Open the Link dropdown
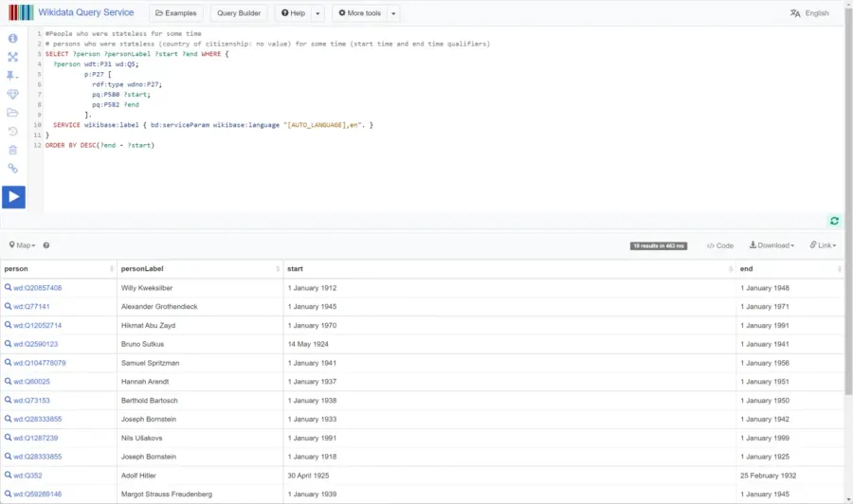 coord(823,245)
